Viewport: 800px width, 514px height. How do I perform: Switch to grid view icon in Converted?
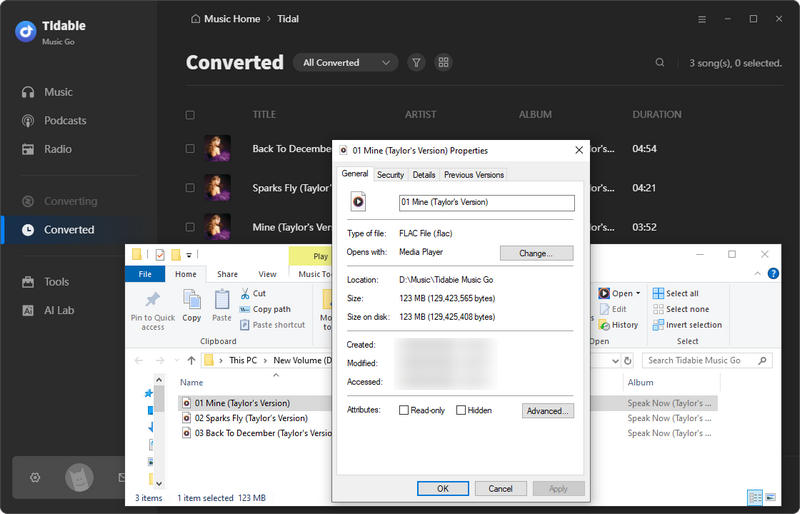point(443,62)
